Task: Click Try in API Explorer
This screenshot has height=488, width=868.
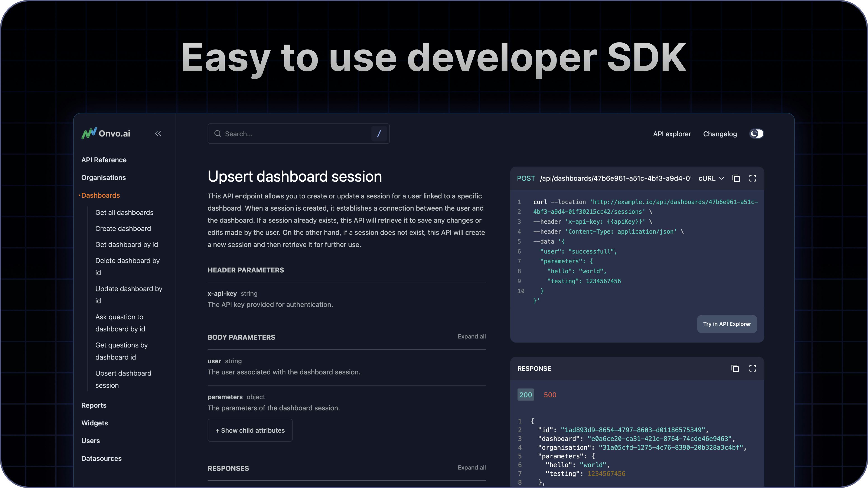Action: [727, 324]
